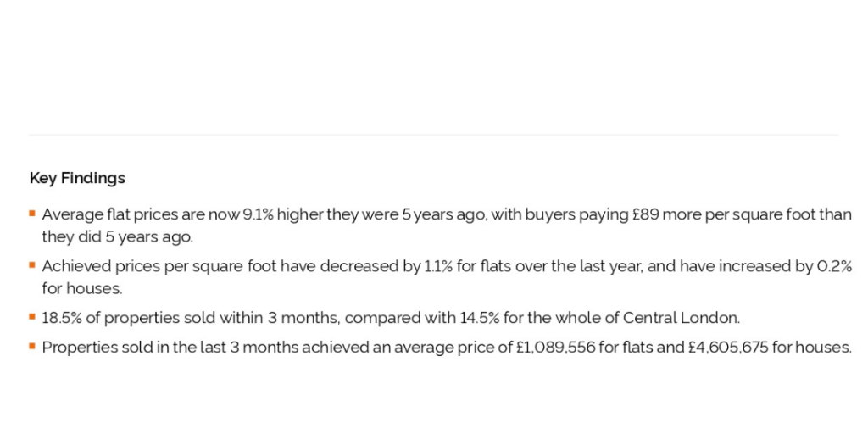Click the orange bullet before 'Achieved prices'
Screen dimensions: 868x434
click(x=32, y=265)
